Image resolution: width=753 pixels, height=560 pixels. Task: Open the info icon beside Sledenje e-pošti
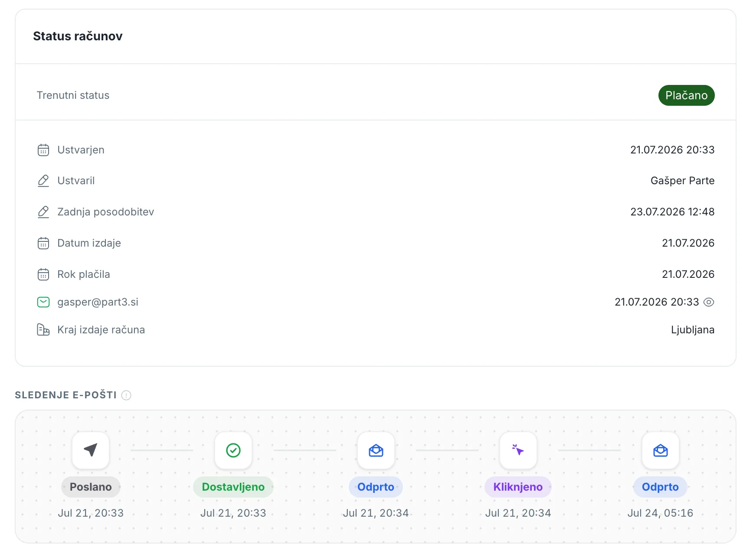[126, 395]
